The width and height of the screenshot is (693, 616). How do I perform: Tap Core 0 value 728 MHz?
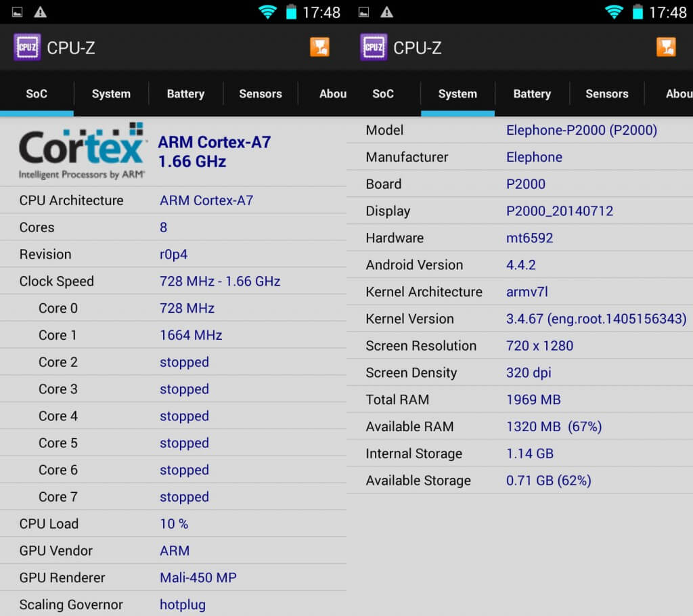187,308
